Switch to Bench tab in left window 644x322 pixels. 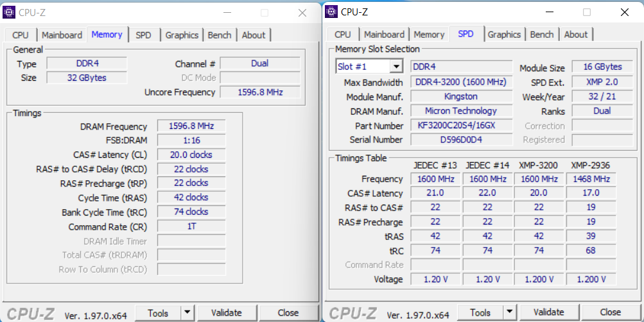click(220, 35)
